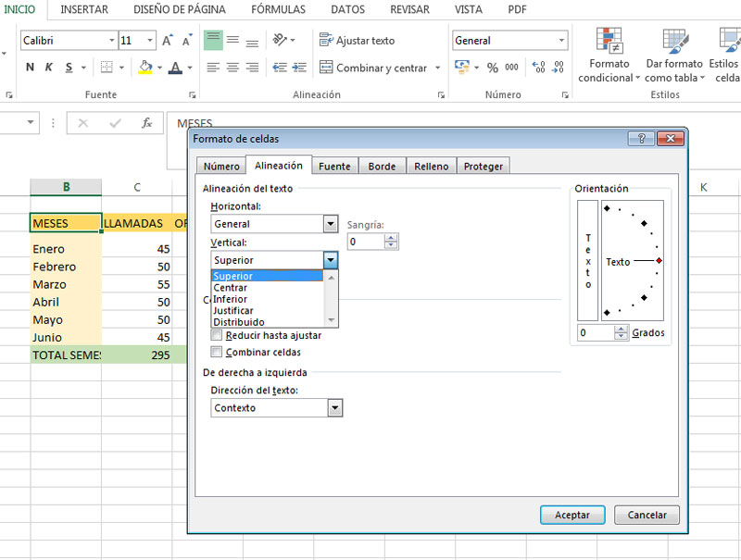Increase font size with the large A icon
The height and width of the screenshot is (560, 741).
[168, 41]
